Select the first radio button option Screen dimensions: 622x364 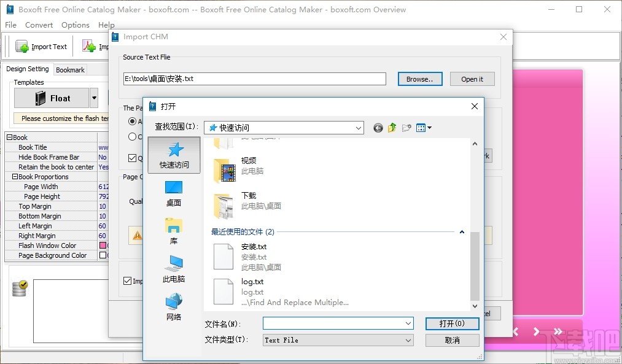click(x=131, y=122)
